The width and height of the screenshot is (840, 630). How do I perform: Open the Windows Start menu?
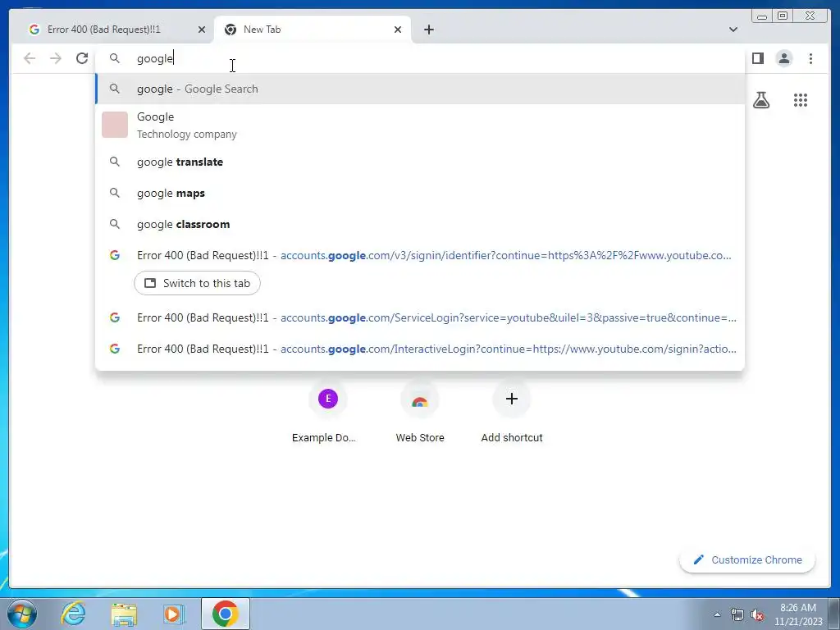tap(22, 614)
